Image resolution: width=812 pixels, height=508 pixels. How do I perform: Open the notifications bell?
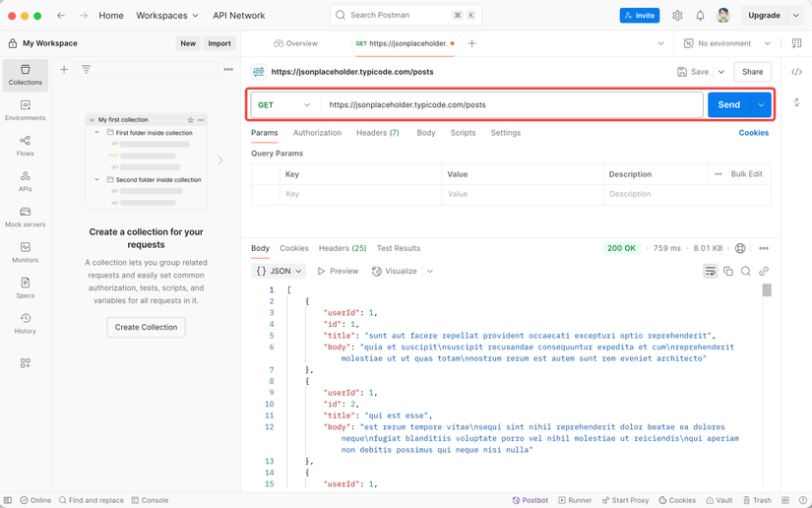(700, 16)
